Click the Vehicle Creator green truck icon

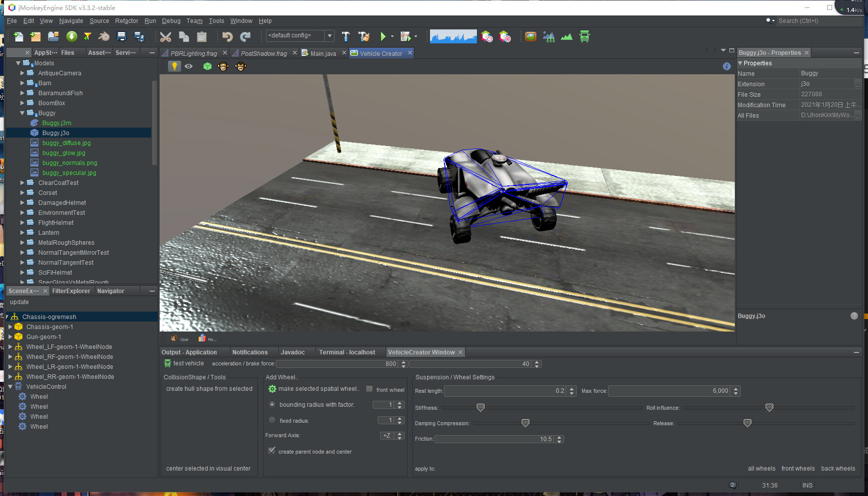585,36
